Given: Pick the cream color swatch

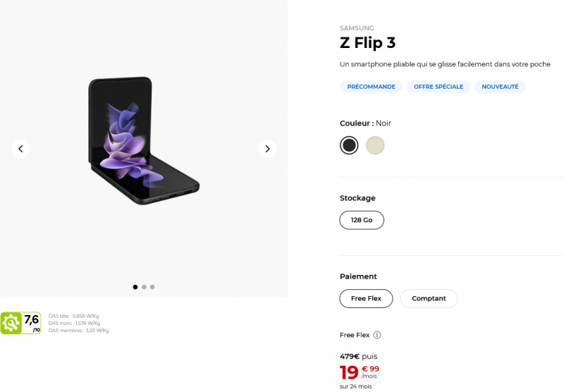Looking at the screenshot, I should 375,145.
